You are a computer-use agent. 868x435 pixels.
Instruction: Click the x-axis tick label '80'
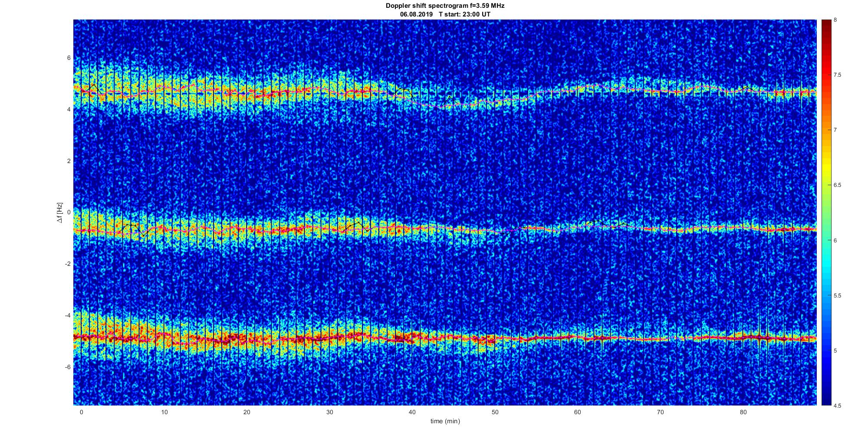click(x=743, y=412)
